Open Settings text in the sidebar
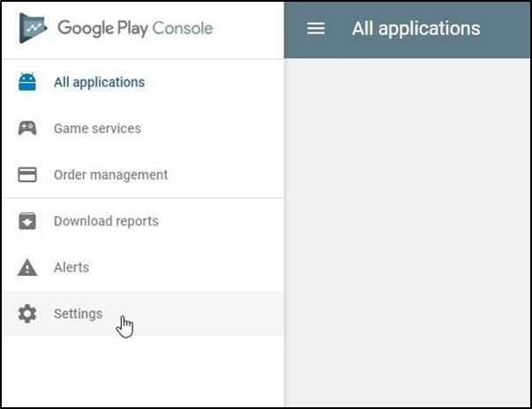532x409 pixels. 78,314
